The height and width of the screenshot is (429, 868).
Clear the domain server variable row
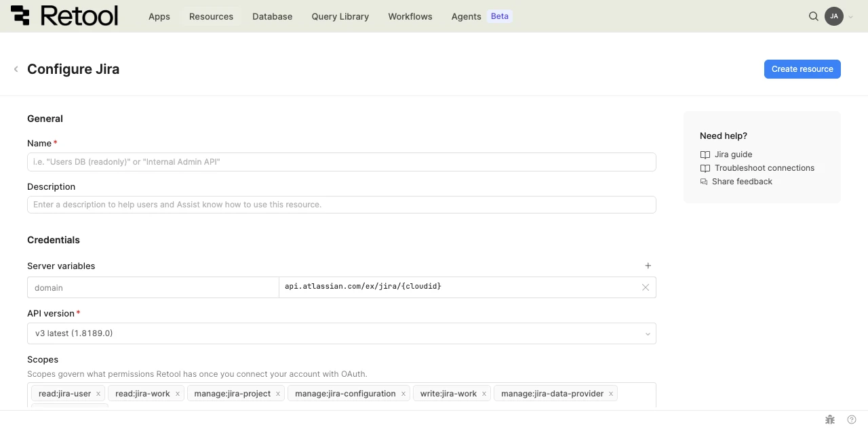point(646,287)
